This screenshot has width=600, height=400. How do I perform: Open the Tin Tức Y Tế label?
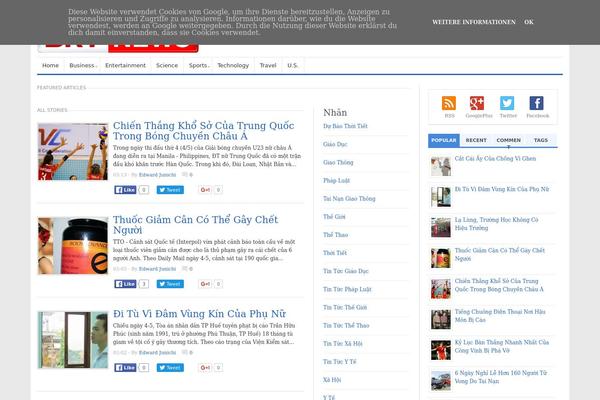pyautogui.click(x=339, y=362)
